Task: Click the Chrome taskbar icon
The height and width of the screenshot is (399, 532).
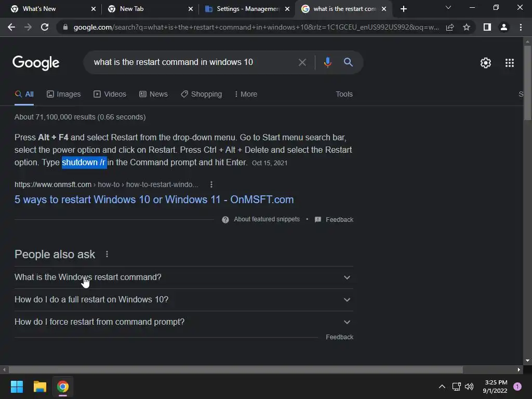Action: (x=63, y=387)
